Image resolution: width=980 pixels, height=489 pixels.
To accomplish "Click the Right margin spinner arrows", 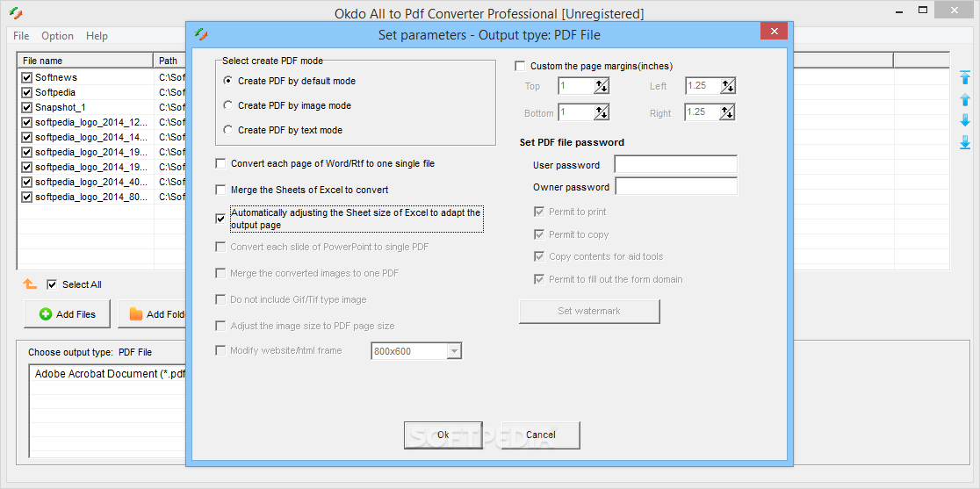I will coord(727,112).
